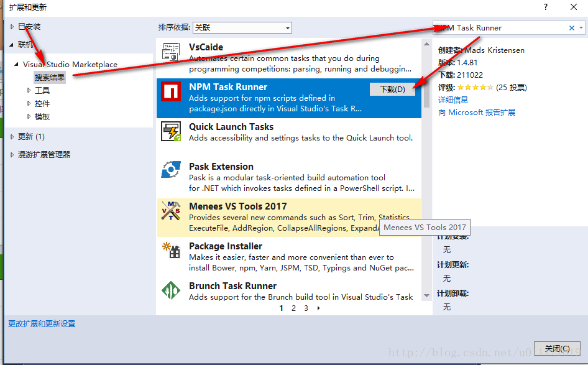Expand the 控件 node
Screen dimensions: 588x365
tap(29, 103)
